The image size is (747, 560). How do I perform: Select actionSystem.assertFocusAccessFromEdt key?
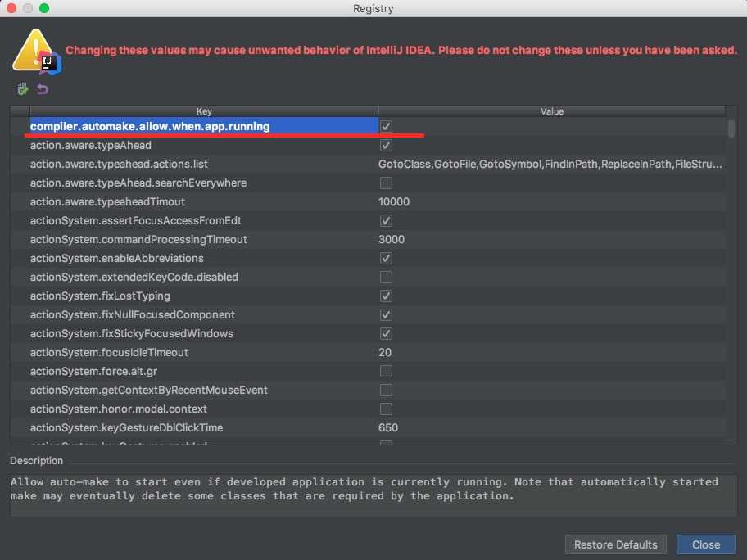(135, 220)
